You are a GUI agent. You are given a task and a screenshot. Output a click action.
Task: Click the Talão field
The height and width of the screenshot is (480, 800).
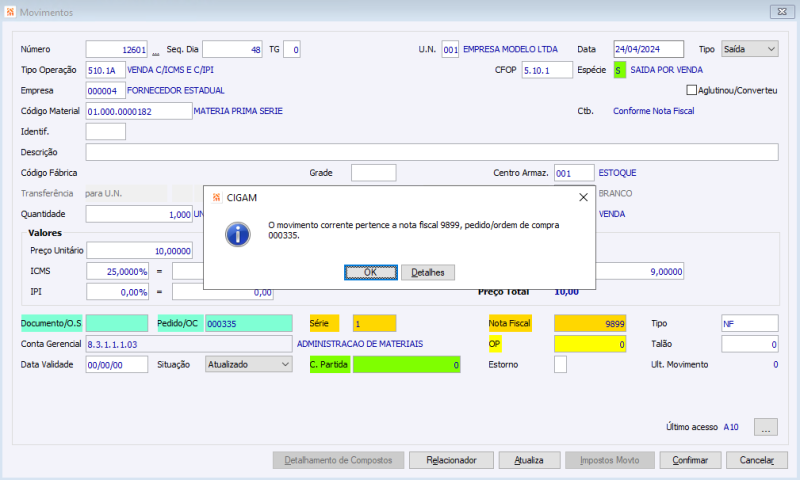[x=749, y=344]
